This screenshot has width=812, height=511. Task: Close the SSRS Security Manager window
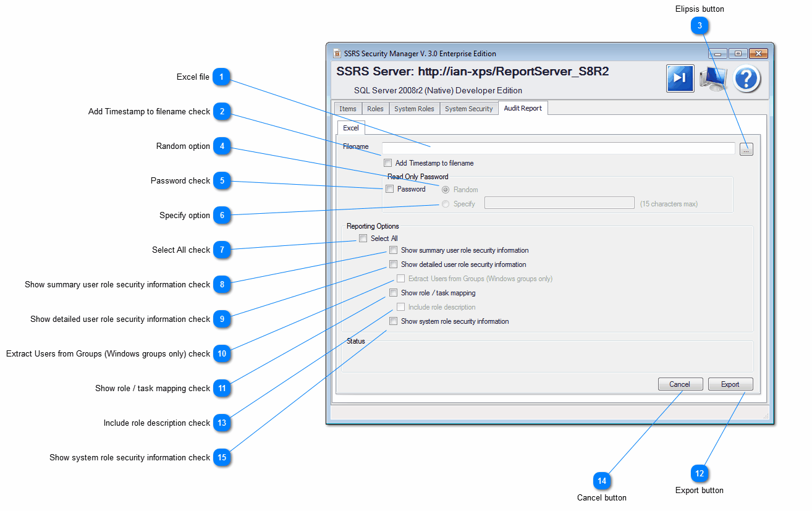[x=758, y=54]
